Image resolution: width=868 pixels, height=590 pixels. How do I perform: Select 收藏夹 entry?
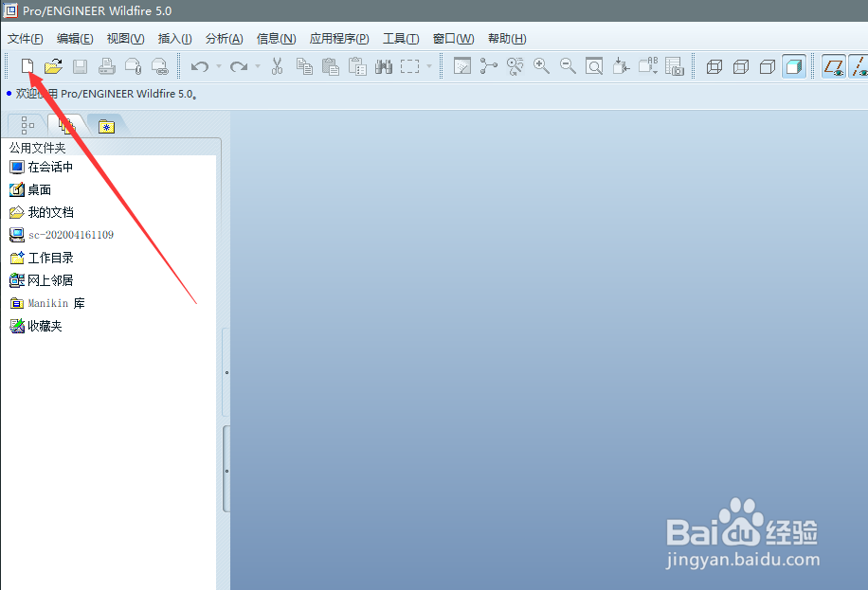click(x=35, y=326)
